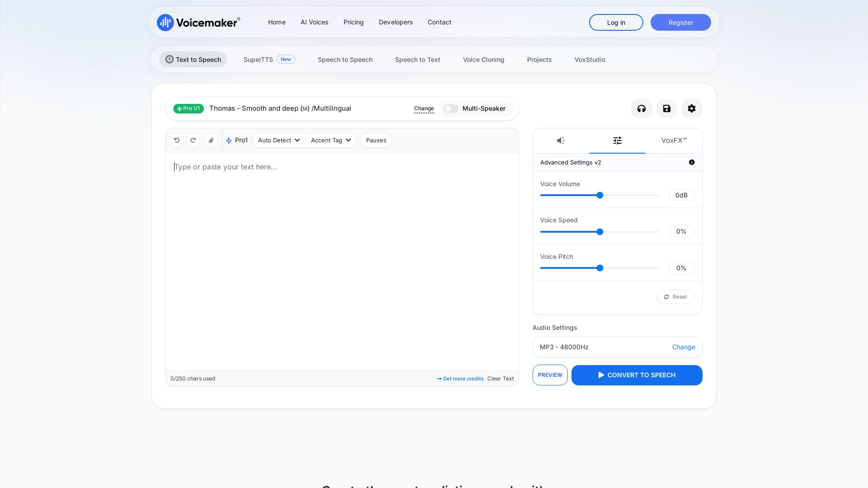Click the Pro V1 badge

pyautogui.click(x=189, y=108)
